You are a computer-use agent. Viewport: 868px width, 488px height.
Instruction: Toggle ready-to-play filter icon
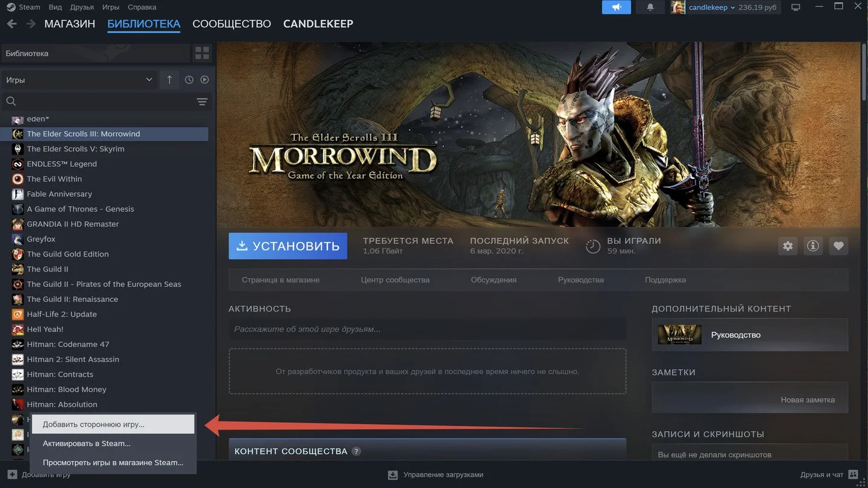pos(205,80)
